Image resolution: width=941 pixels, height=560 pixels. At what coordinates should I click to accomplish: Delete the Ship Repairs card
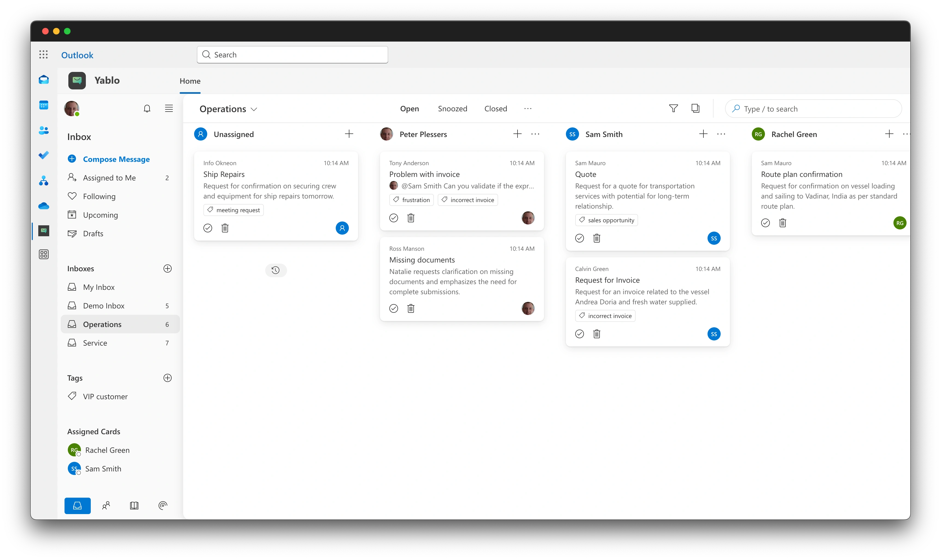(225, 228)
